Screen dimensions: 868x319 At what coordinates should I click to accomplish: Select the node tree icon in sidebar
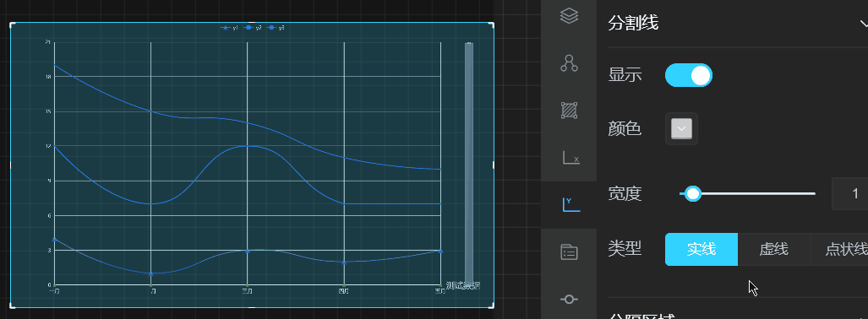coord(569,63)
